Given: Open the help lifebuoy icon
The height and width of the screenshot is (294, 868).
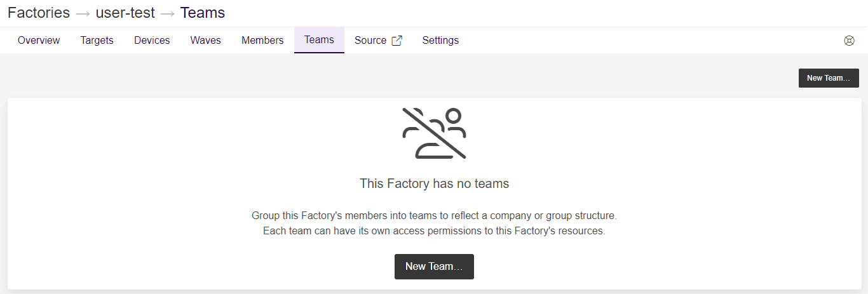Looking at the screenshot, I should tap(849, 41).
